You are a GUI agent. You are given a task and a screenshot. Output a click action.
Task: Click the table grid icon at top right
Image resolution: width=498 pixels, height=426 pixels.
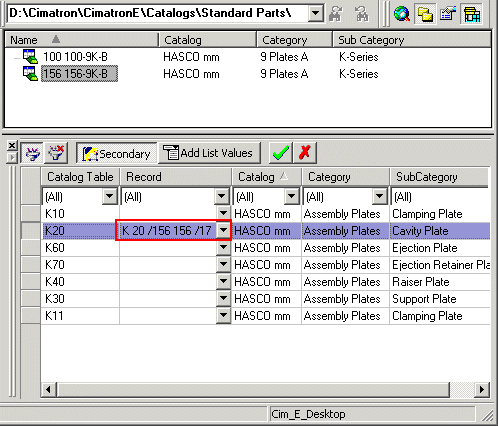tap(471, 14)
